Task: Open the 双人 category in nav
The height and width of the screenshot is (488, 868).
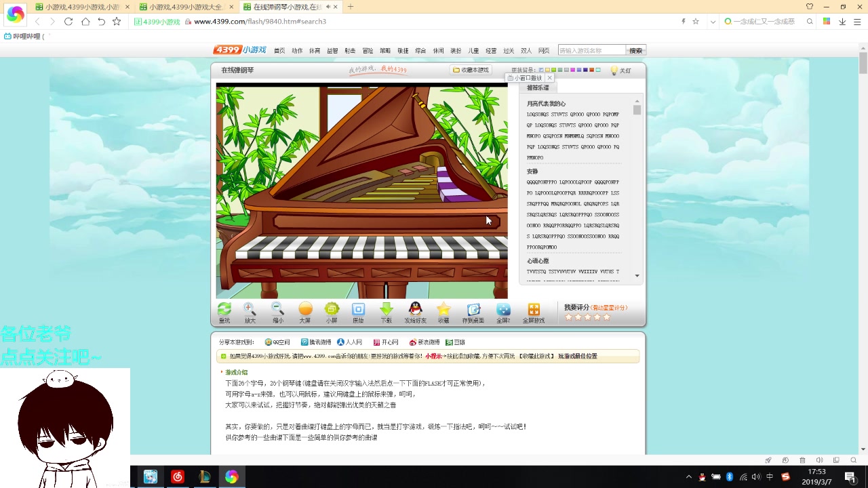Action: point(526,51)
